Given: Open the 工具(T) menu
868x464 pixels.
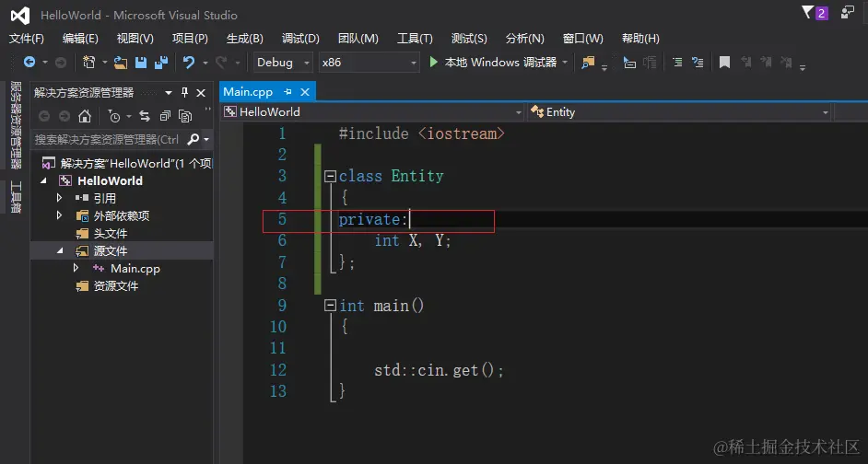Looking at the screenshot, I should 415,38.
